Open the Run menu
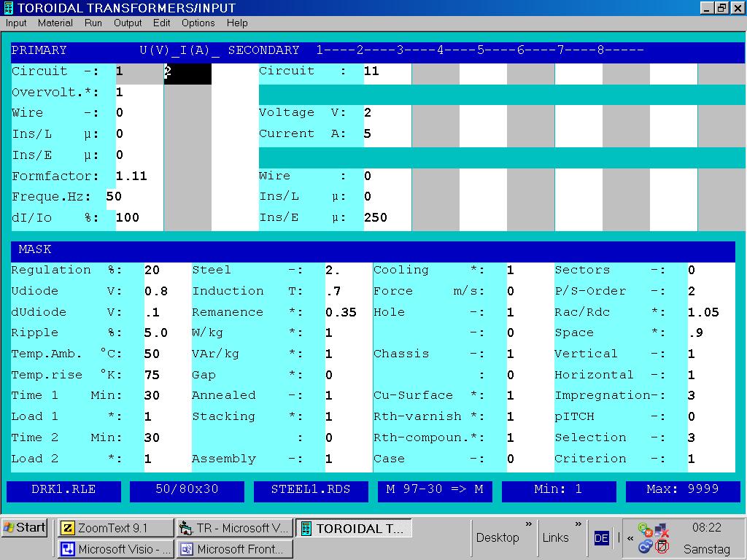Viewport: 747px width, 560px height. (93, 23)
